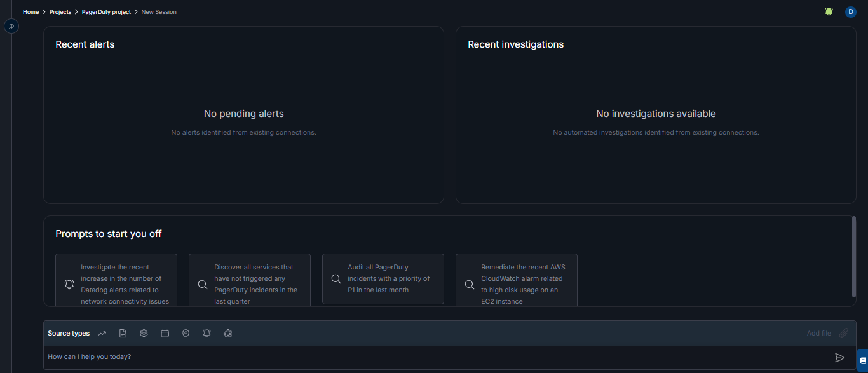
Task: Select the gear configuration source type
Action: coord(144,334)
